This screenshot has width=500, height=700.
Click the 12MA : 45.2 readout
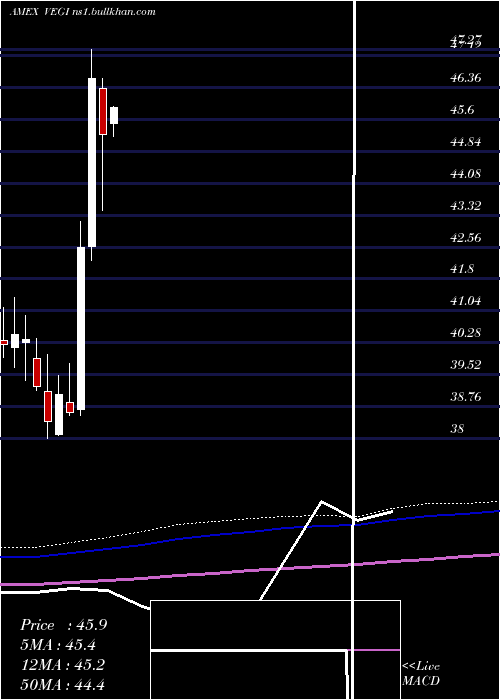(63, 665)
